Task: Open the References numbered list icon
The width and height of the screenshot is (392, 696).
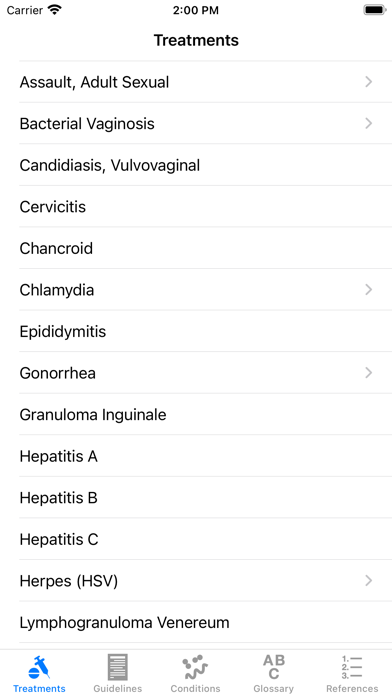Action: click(x=352, y=667)
